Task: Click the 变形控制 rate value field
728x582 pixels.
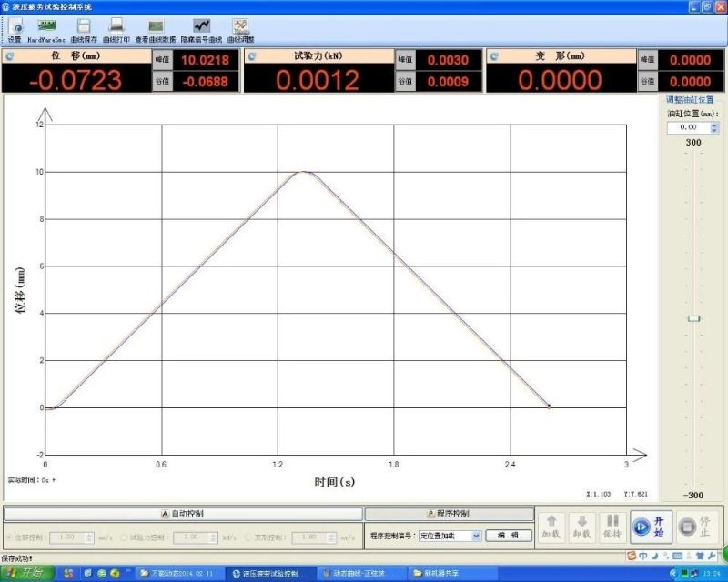Action: 309,537
